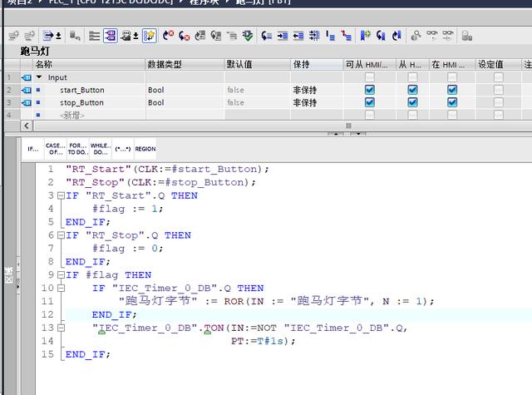Screen dimensions: 532x395
Task: Insert IF... statement template
Action: tap(33, 149)
